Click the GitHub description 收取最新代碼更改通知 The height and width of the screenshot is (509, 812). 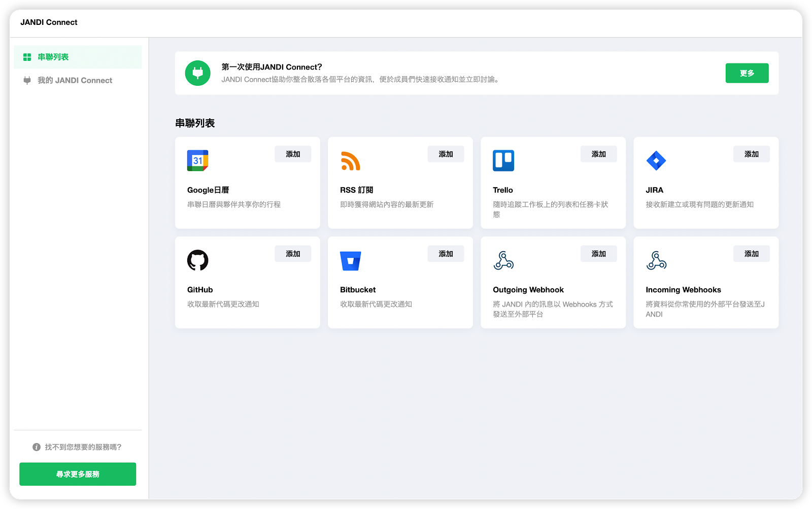pos(223,304)
